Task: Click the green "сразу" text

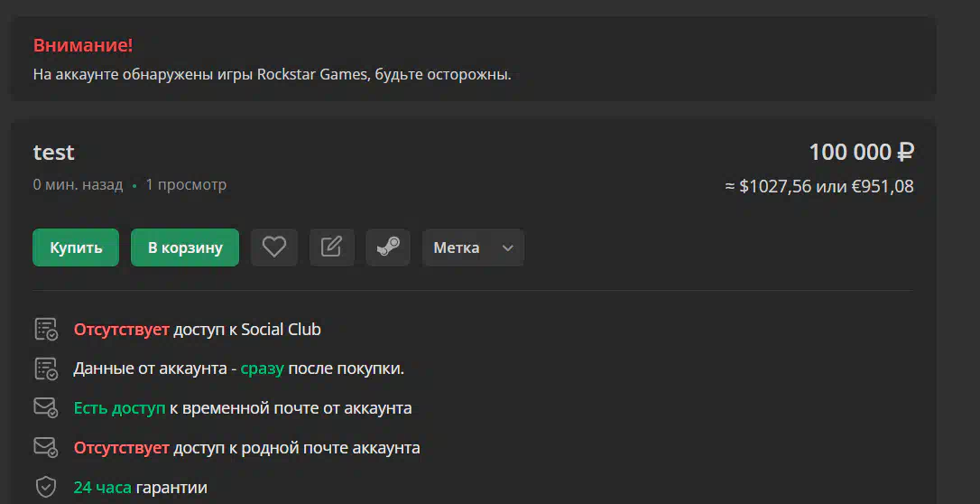Action: tap(262, 369)
